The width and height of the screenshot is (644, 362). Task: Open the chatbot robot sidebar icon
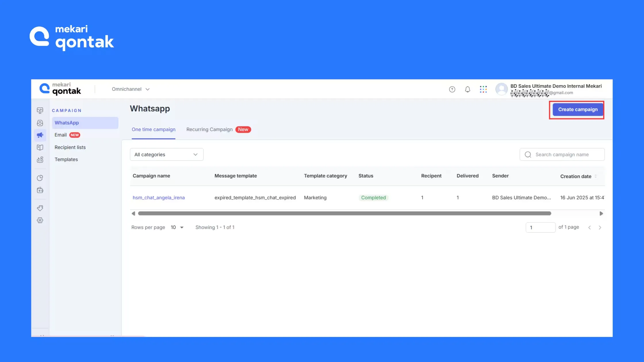coord(40,160)
